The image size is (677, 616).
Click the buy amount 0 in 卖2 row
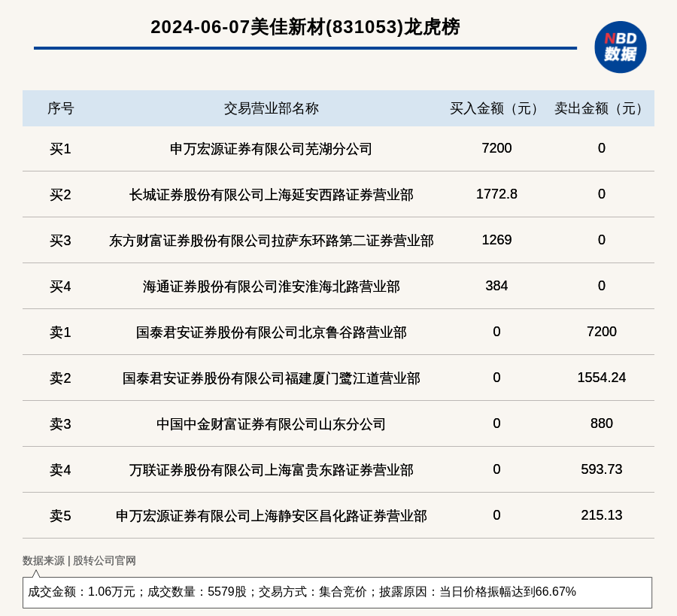(496, 378)
